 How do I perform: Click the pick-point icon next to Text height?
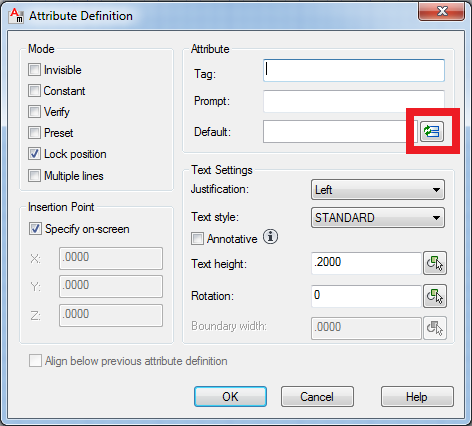[x=435, y=263]
